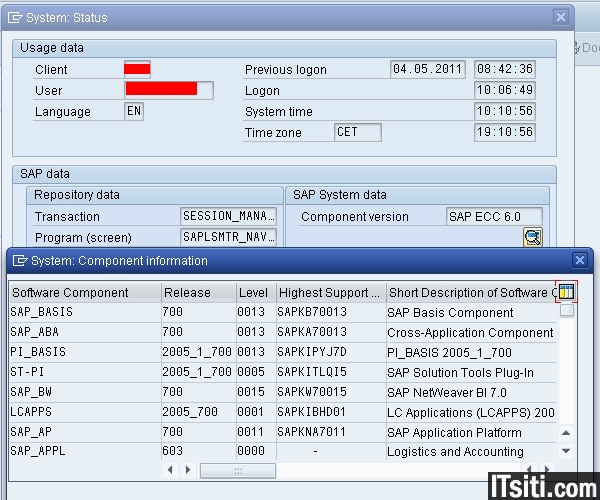This screenshot has height=500, width=600.
Task: Click system time 10:10:56
Action: [x=505, y=111]
